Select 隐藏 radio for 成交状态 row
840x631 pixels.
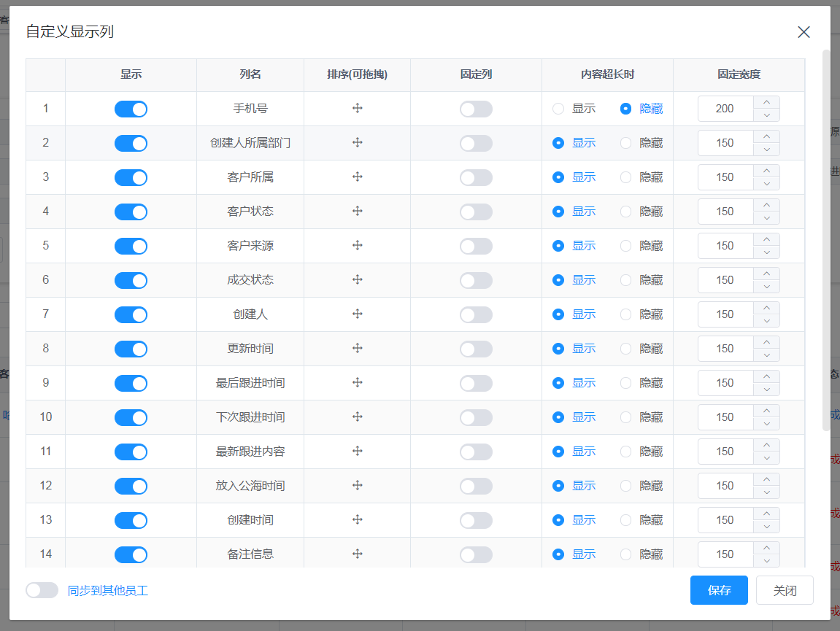(x=625, y=280)
